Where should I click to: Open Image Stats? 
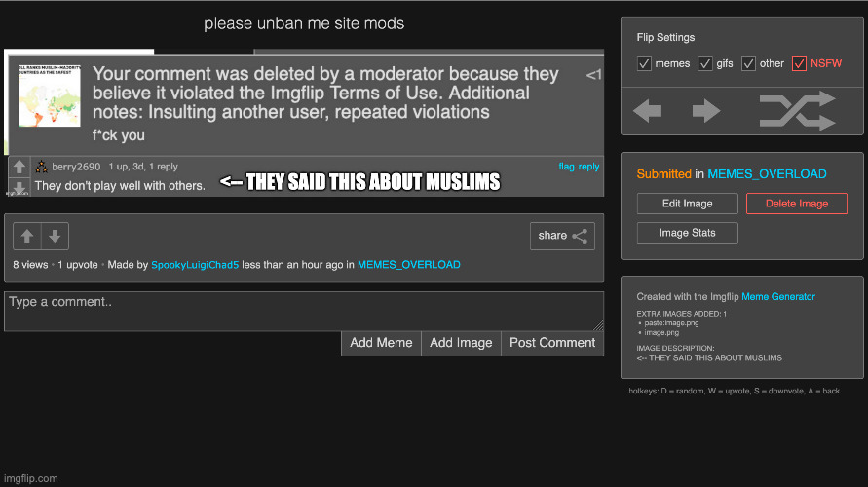(x=688, y=233)
